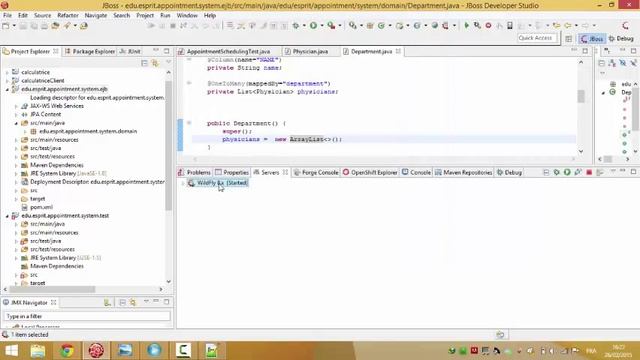Select JAX-WS Web Services node
This screenshot has width=640, height=360.
[x=57, y=106]
